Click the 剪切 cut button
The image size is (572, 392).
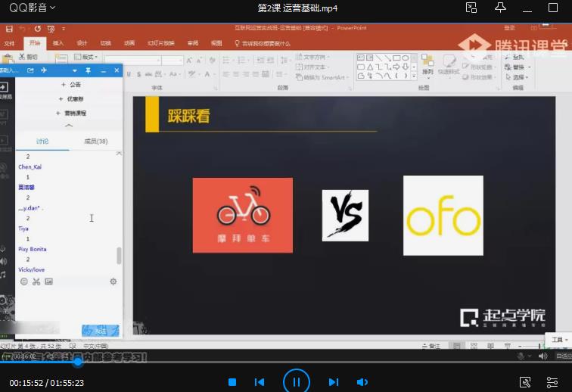point(29,57)
